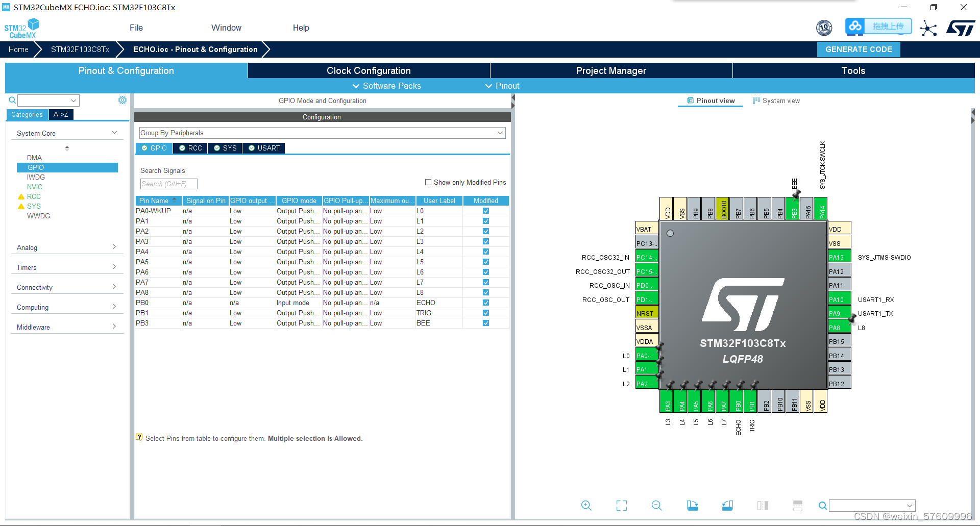Screen dimensions: 980x526
Task: Zoom out of the chip pinout view
Action: (x=656, y=506)
